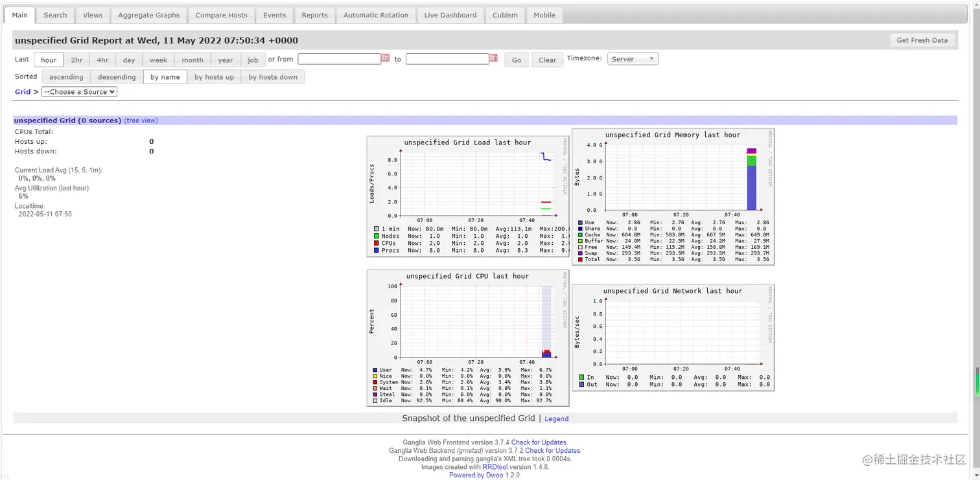This screenshot has height=480, width=980.
Task: Focus the 'to' date input field
Action: click(447, 59)
